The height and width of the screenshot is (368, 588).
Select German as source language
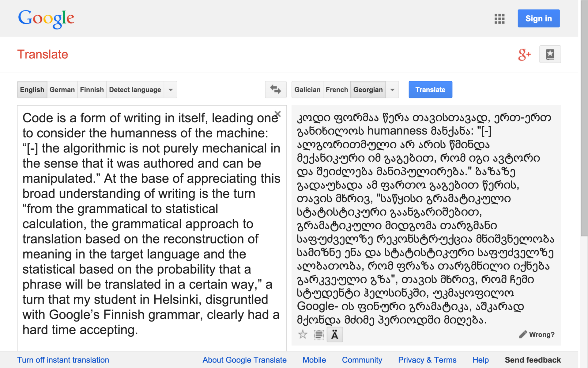tap(62, 90)
